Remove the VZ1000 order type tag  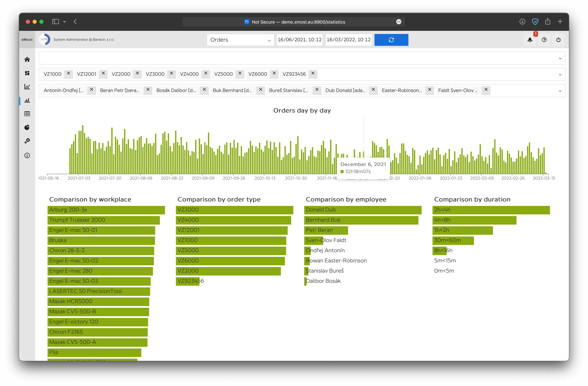68,73
